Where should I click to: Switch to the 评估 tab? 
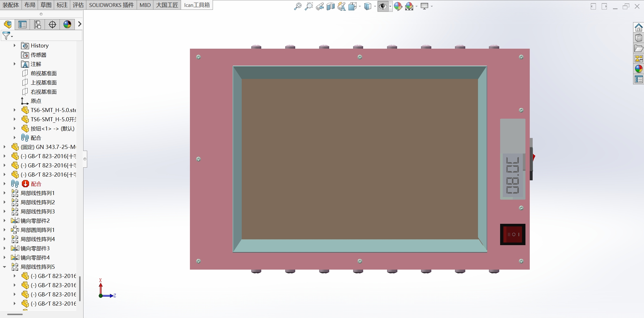click(x=78, y=5)
